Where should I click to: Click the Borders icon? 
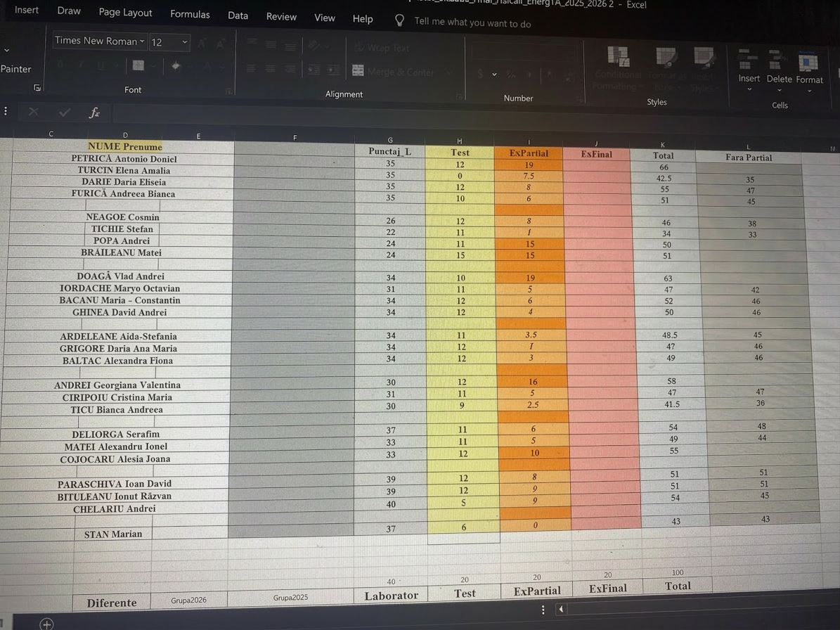point(138,65)
